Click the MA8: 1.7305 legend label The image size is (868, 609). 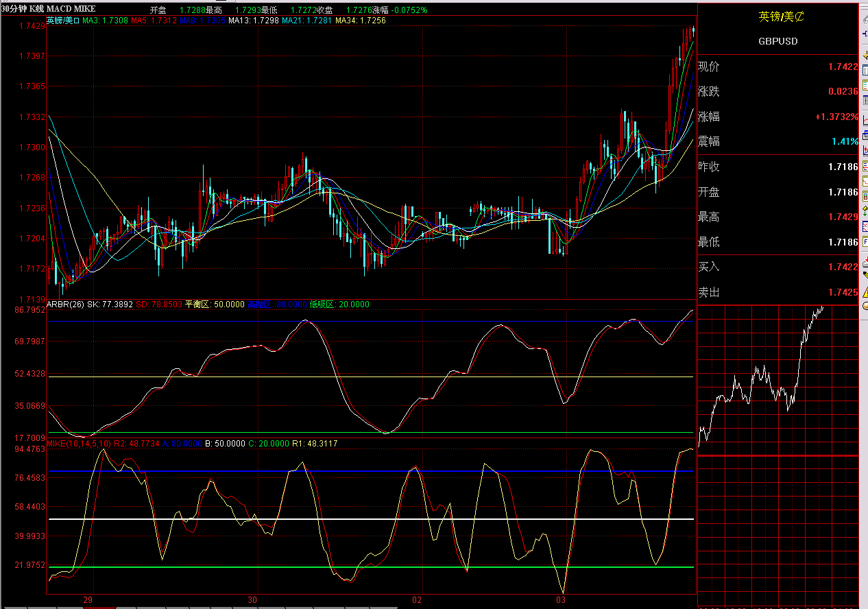203,21
